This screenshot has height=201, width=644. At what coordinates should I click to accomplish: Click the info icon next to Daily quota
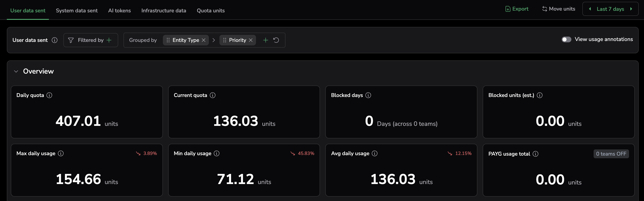click(x=50, y=95)
